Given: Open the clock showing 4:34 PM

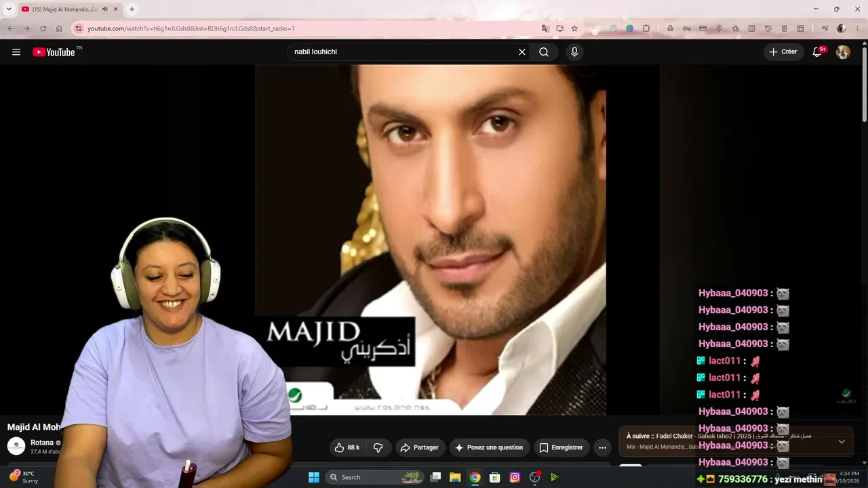Looking at the screenshot, I should [x=849, y=473].
